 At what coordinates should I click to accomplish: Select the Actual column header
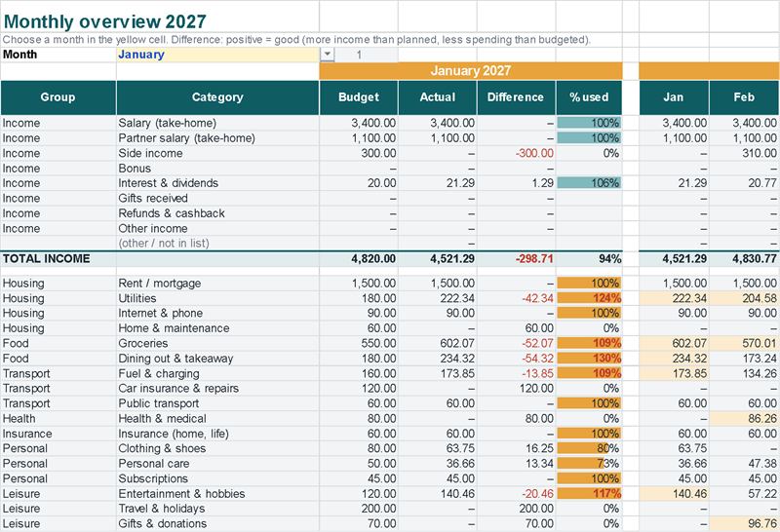coord(438,97)
